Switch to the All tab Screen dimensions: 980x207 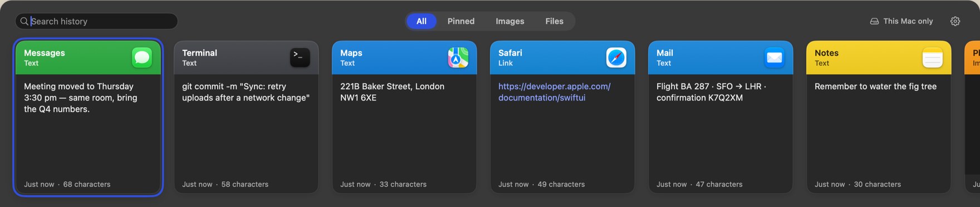pos(422,21)
